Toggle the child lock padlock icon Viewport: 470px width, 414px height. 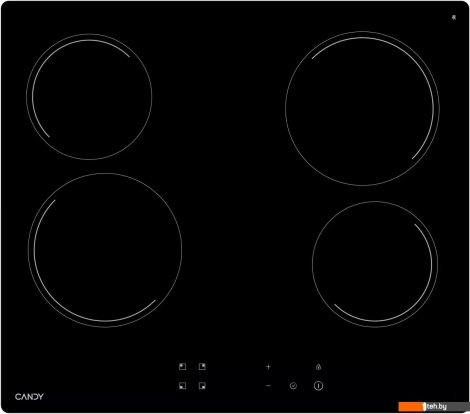[318, 367]
